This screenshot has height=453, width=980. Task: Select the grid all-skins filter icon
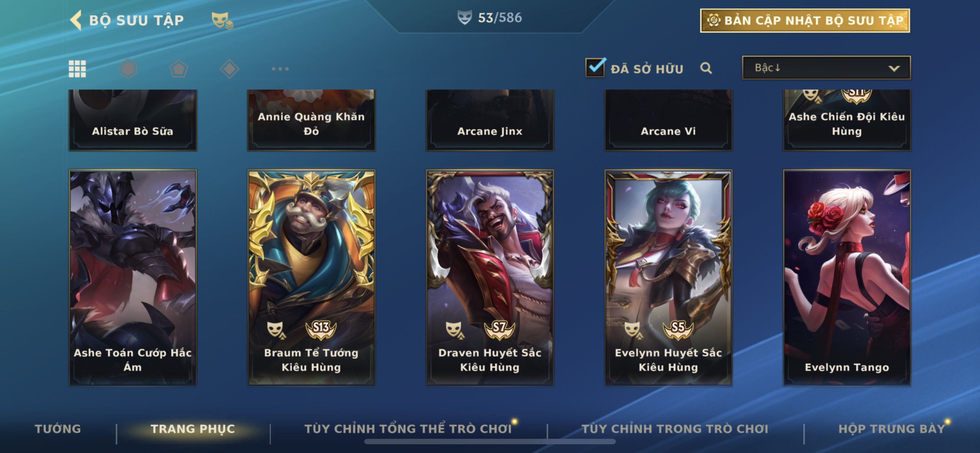coord(77,69)
